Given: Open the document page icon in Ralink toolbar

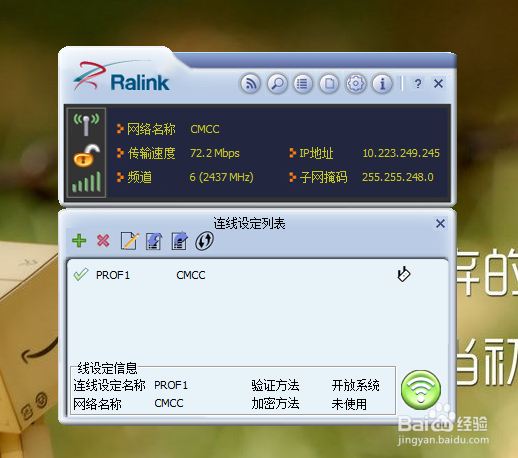Looking at the screenshot, I should pyautogui.click(x=329, y=83).
